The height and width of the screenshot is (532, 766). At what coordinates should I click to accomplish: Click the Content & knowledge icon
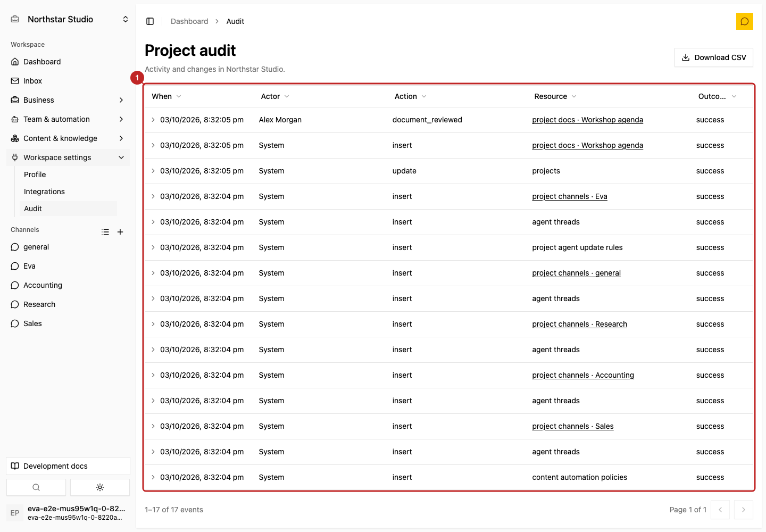point(15,138)
